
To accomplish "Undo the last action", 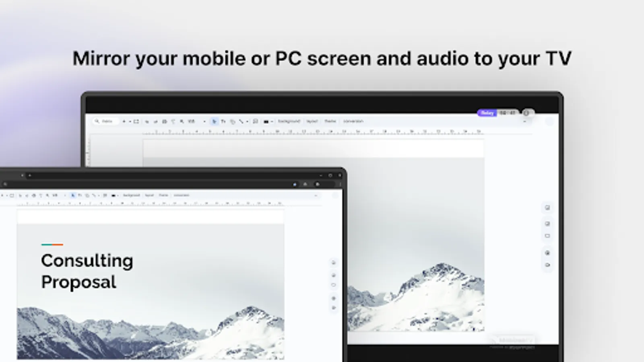I will (147, 121).
